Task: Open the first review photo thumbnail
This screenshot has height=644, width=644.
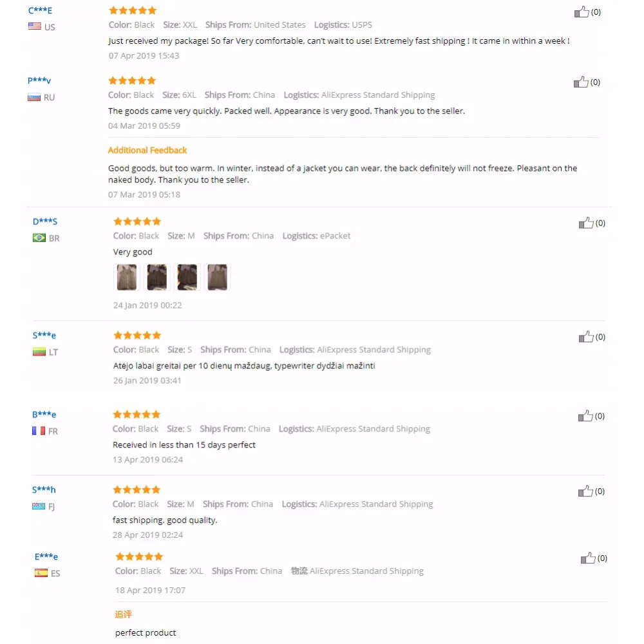Action: (126, 277)
